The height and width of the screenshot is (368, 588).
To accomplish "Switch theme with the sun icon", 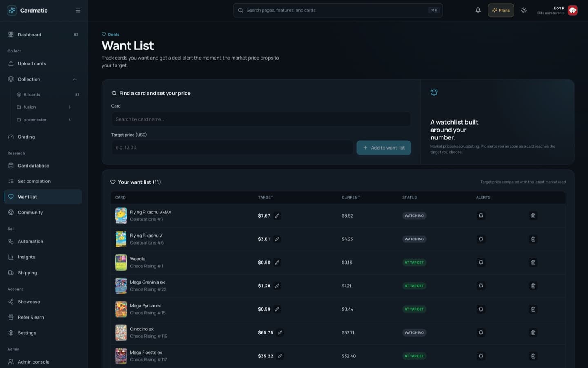I will click(524, 11).
